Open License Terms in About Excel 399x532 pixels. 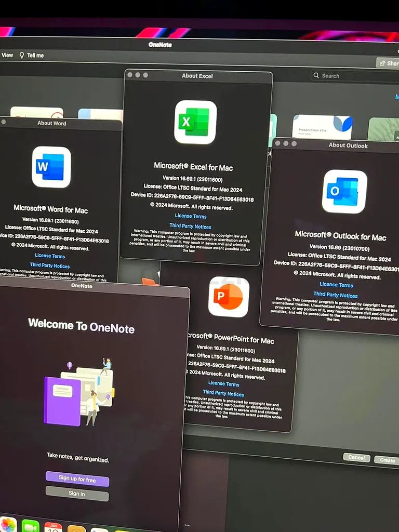click(191, 216)
